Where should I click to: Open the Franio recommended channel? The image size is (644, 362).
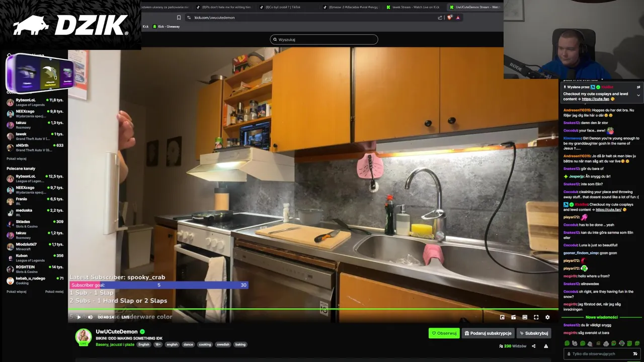point(35,201)
